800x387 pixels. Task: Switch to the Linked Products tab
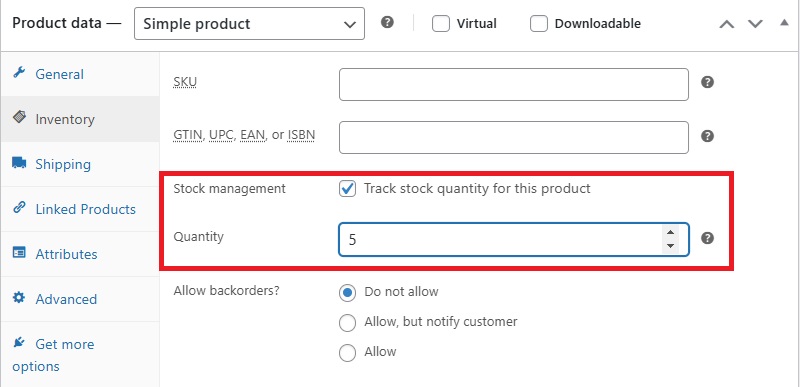click(x=80, y=209)
